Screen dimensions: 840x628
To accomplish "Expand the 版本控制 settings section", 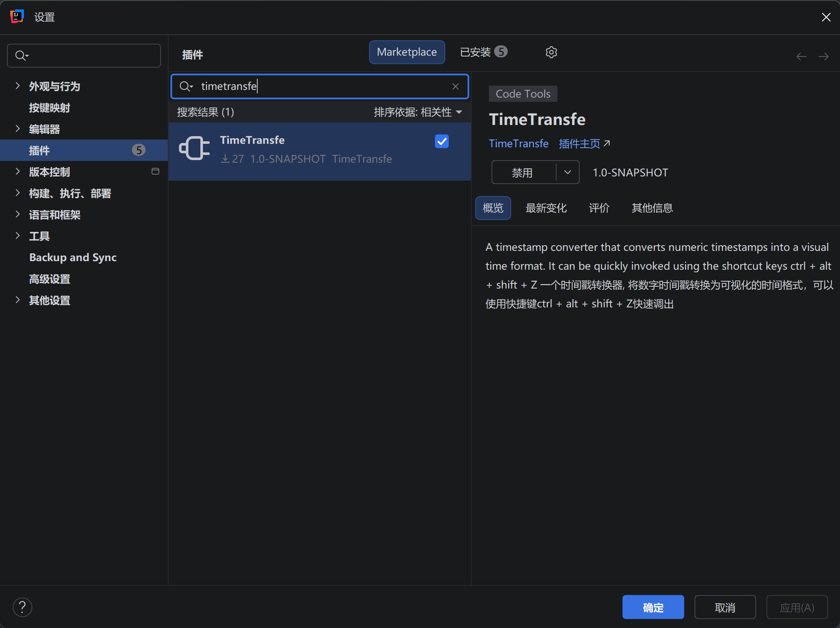I will (x=18, y=172).
